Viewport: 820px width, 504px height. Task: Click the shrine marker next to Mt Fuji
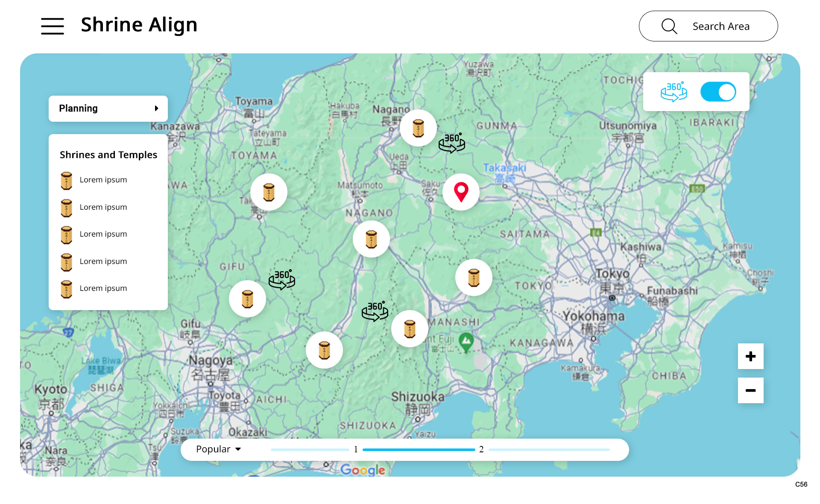click(410, 329)
